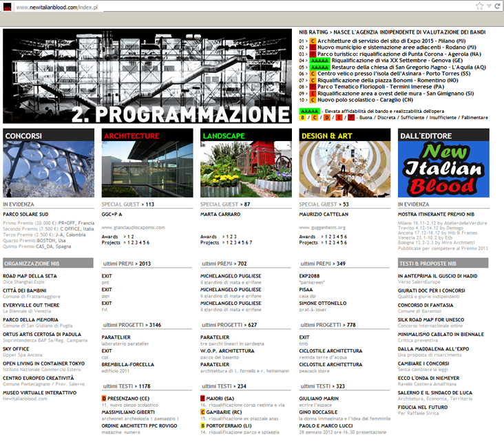Open Architecture ultimi PROGETTI 3146

tap(132, 325)
